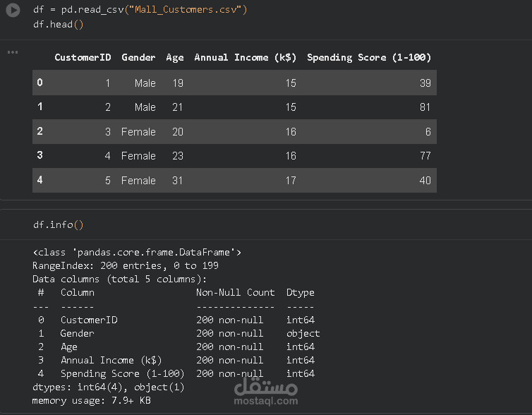Click the dtypes summary line
The height and width of the screenshot is (415, 532).
click(x=109, y=387)
